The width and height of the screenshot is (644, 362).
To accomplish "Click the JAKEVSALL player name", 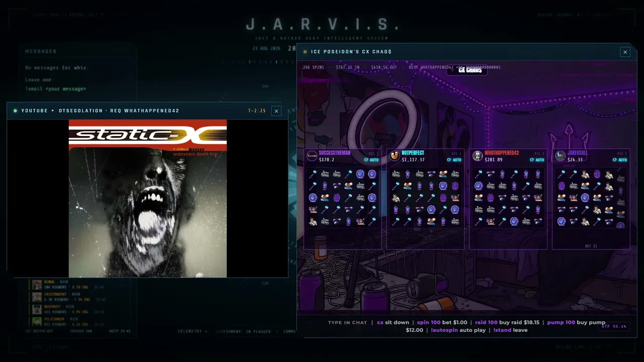I will [578, 153].
